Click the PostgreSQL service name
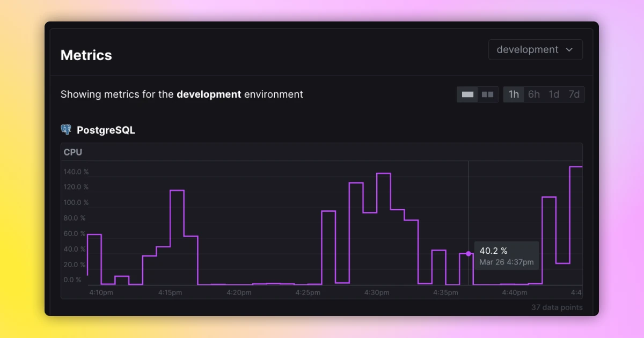This screenshot has height=338, width=644. coord(106,130)
